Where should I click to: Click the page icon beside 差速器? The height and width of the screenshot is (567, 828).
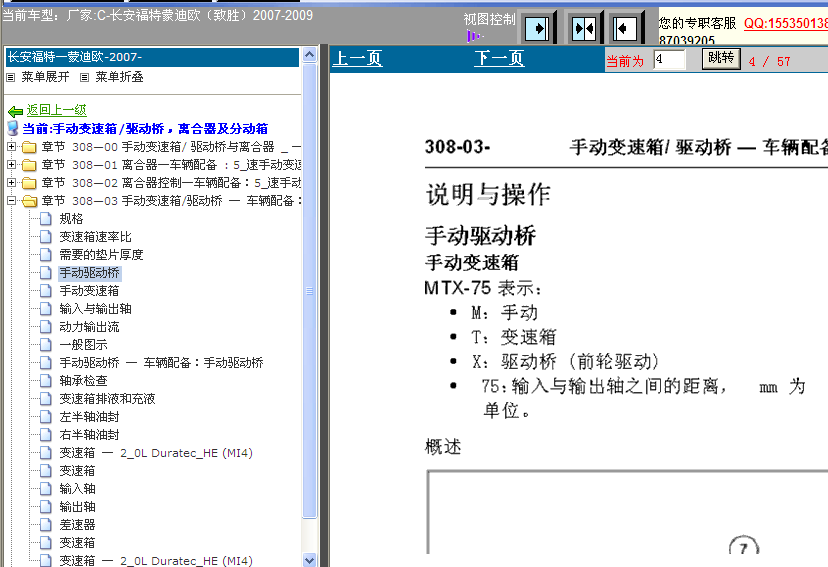tap(46, 524)
